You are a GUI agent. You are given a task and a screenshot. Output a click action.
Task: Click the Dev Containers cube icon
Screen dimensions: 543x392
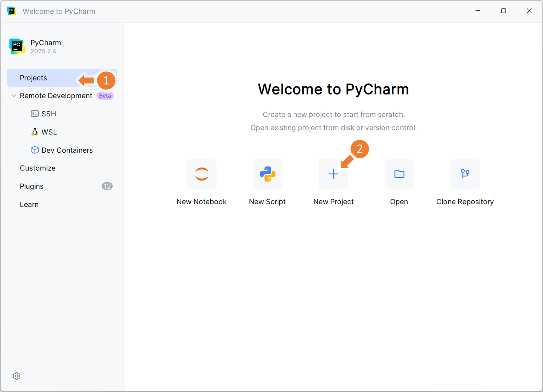click(x=35, y=150)
